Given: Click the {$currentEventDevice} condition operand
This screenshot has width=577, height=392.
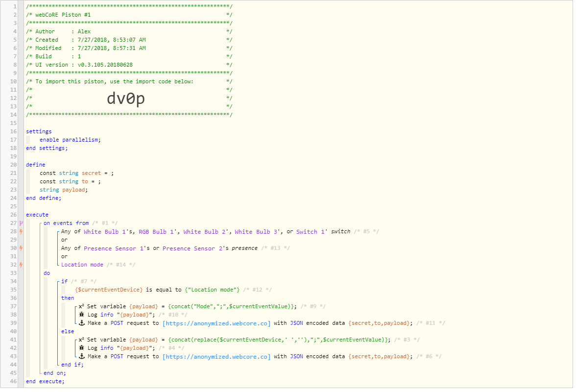Looking at the screenshot, I should tap(109, 290).
